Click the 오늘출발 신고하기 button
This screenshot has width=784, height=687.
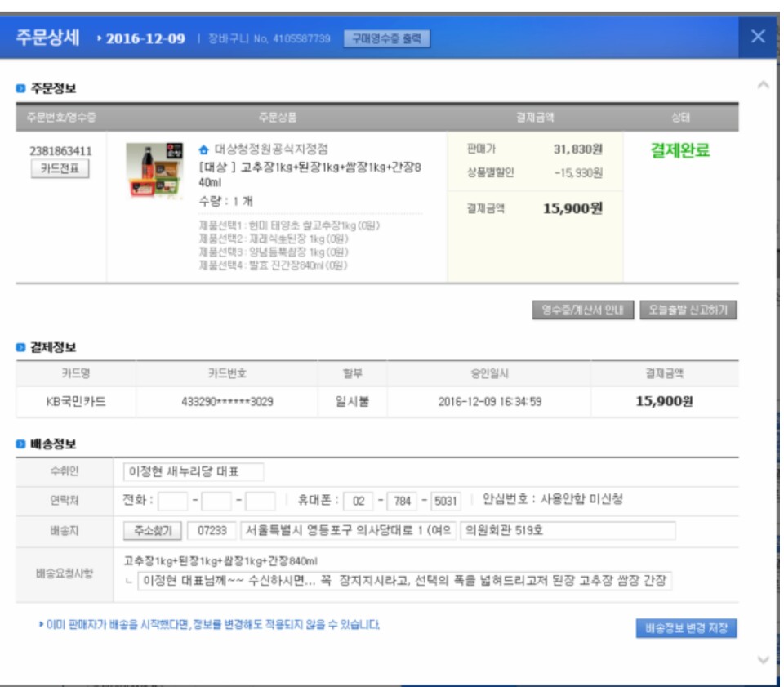click(x=688, y=310)
